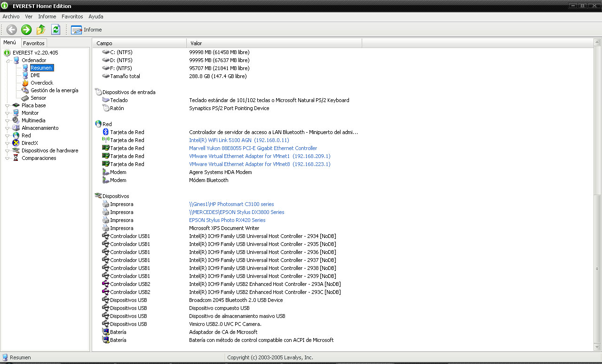Viewport: 602px width, 364px height.
Task: Switch to the Menú sidebar tab
Action: pyautogui.click(x=10, y=43)
